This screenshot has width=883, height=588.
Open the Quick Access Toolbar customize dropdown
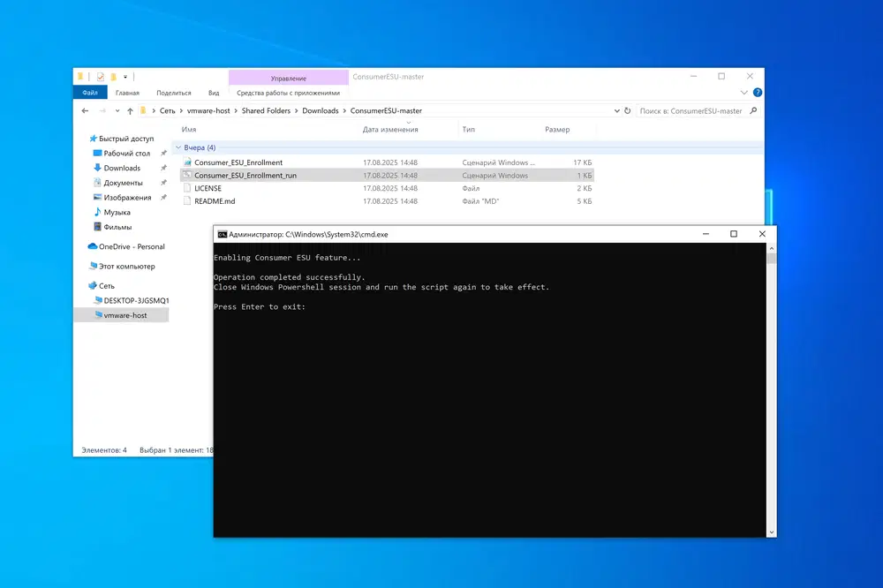click(x=125, y=77)
